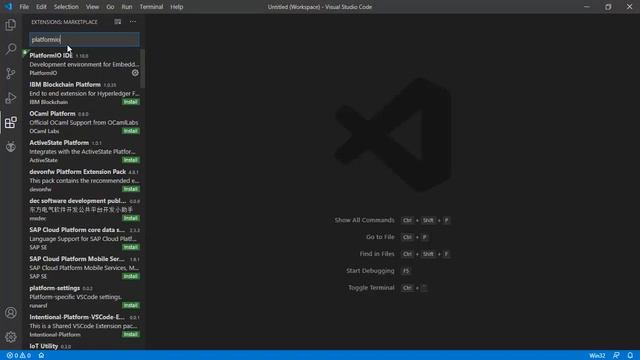Install SAP Cloud Platform core data extension
Image resolution: width=640 pixels, height=360 pixels.
tap(131, 247)
